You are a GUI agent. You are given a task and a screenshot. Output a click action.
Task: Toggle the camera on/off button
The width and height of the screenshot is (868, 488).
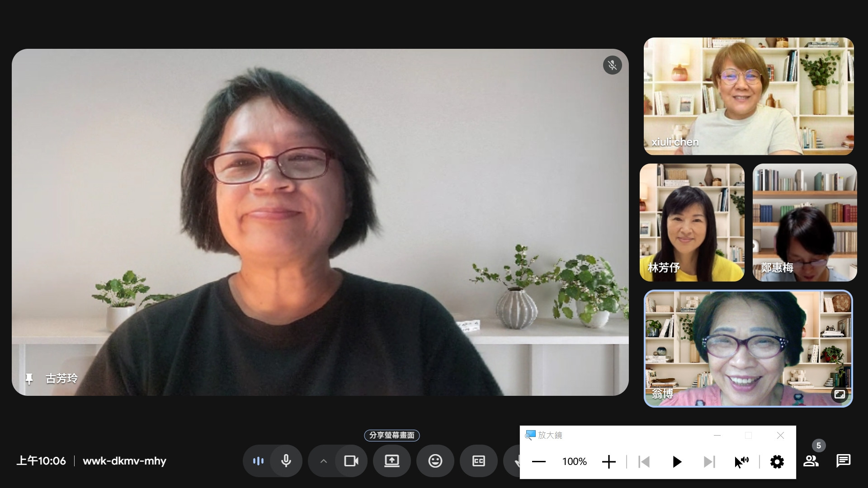pyautogui.click(x=351, y=461)
